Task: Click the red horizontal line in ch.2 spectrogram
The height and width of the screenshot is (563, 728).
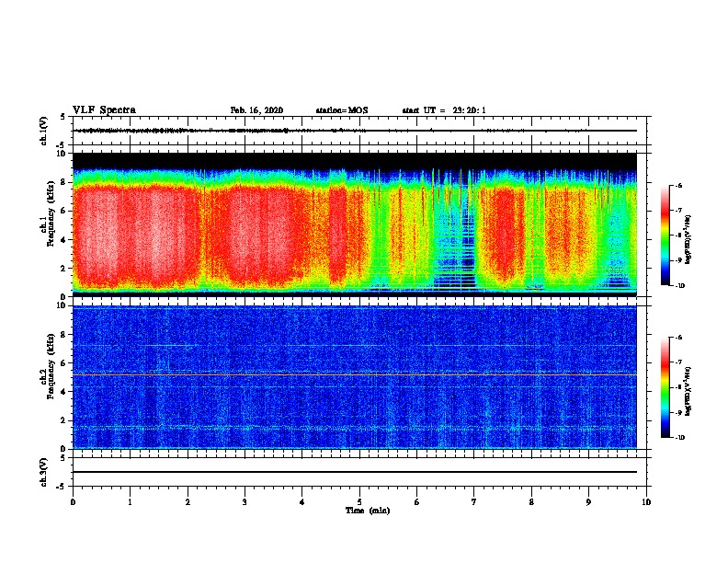Action: click(x=355, y=374)
